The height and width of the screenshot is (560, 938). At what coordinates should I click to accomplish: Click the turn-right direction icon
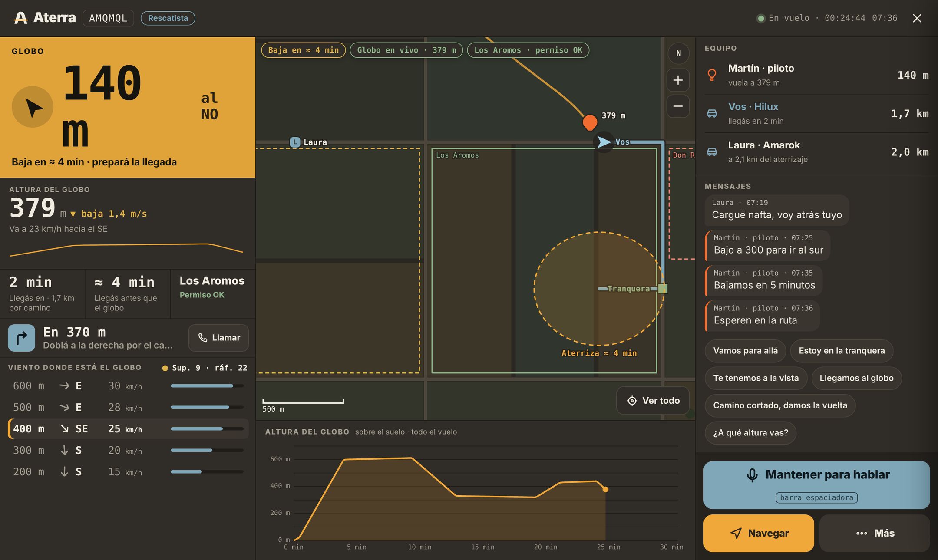(x=21, y=338)
